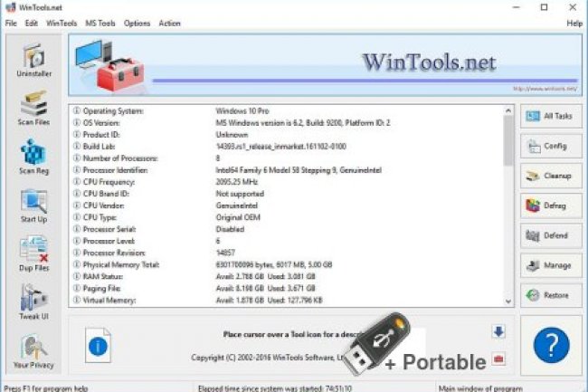Open the File menu
The image size is (588, 392).
point(11,23)
